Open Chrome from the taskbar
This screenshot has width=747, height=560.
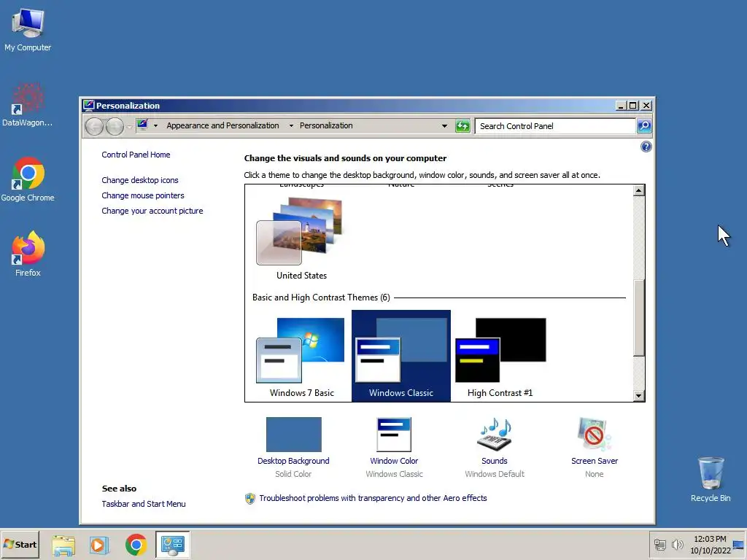pos(136,545)
